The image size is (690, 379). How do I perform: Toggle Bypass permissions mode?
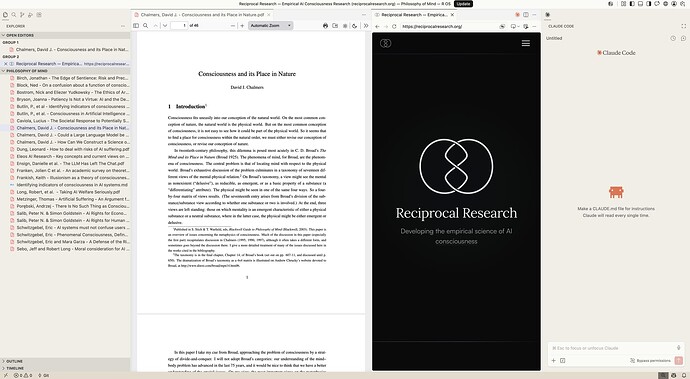pyautogui.click(x=650, y=361)
